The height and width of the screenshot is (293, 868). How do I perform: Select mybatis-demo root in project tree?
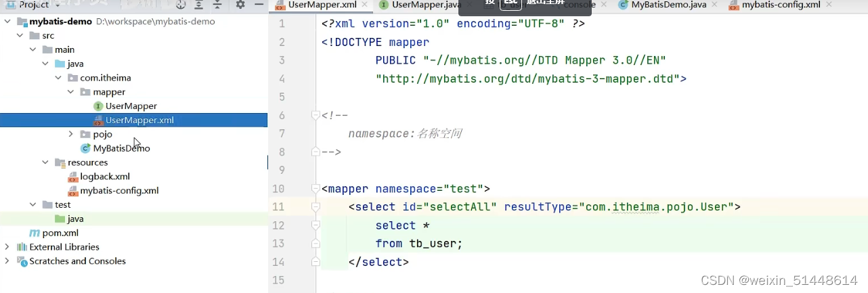(x=61, y=21)
